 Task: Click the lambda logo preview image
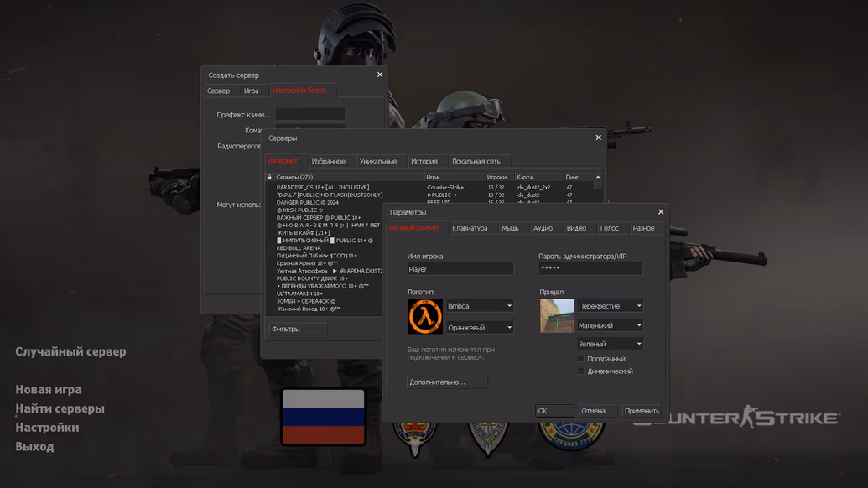coord(428,314)
